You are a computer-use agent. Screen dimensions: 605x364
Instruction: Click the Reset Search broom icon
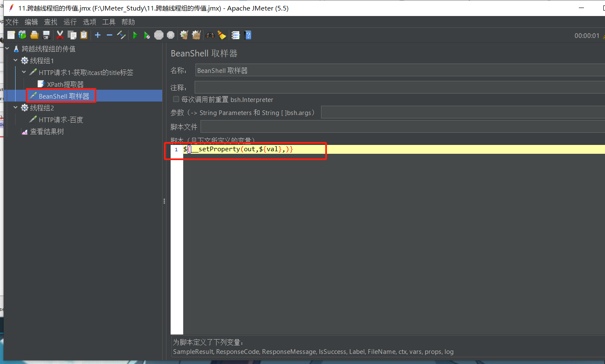pos(222,35)
